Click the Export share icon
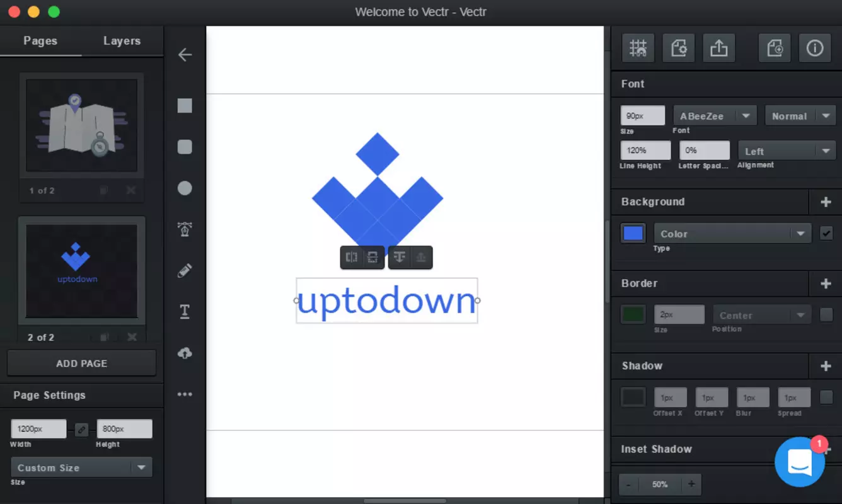842x504 pixels. pyautogui.click(x=719, y=49)
